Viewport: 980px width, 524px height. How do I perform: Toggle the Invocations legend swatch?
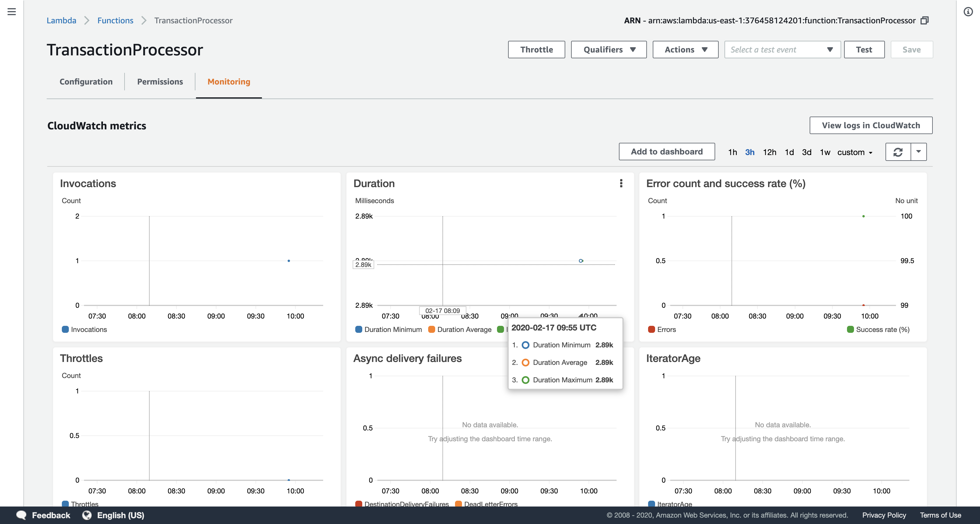tap(65, 329)
